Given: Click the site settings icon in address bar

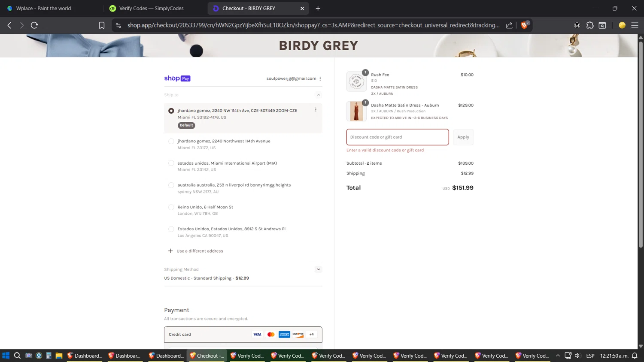Looking at the screenshot, I should pos(118,25).
